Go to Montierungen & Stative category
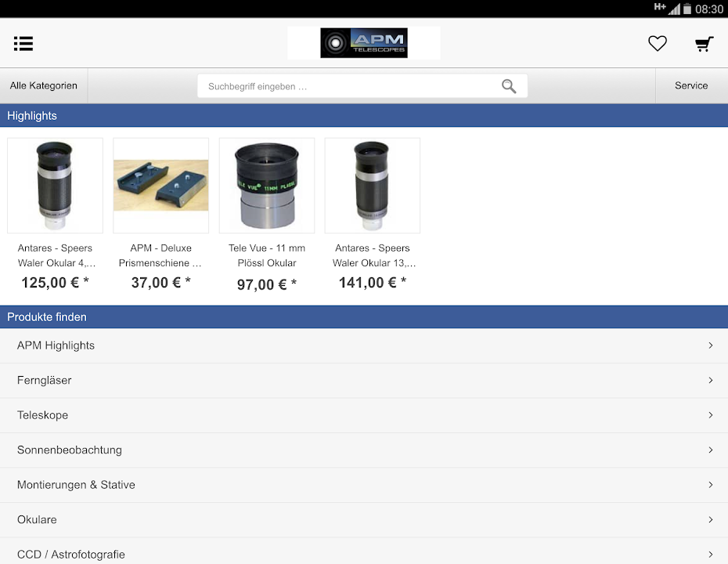728x564 pixels. pos(76,485)
